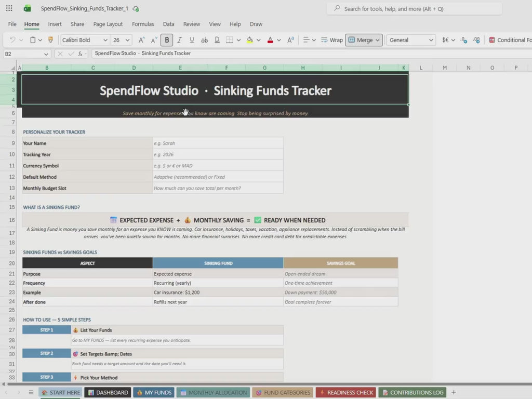Viewport: 532px width, 399px height.
Task: Apply cell borders with Borders icon
Action: pyautogui.click(x=229, y=40)
